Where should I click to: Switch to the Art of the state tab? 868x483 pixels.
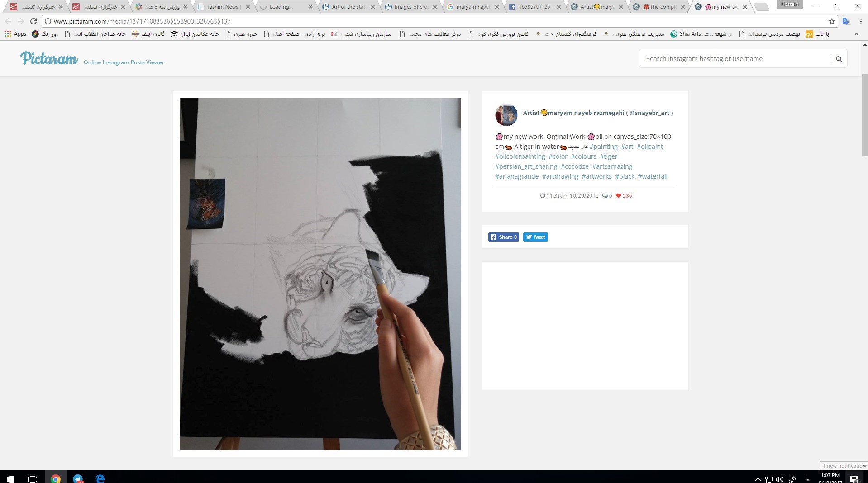(348, 7)
